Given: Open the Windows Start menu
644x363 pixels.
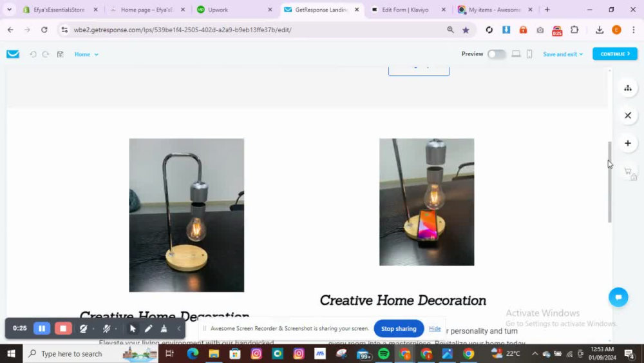Looking at the screenshot, I should (11, 353).
